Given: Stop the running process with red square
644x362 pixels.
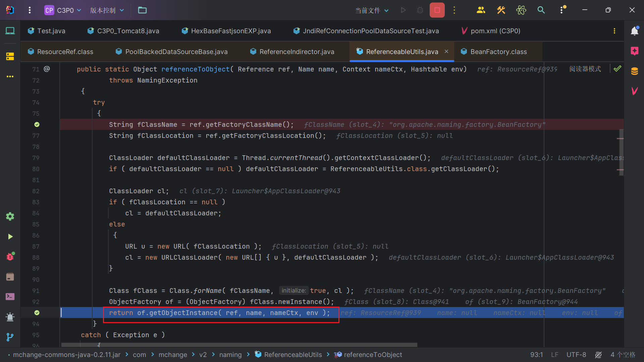Looking at the screenshot, I should click(437, 10).
